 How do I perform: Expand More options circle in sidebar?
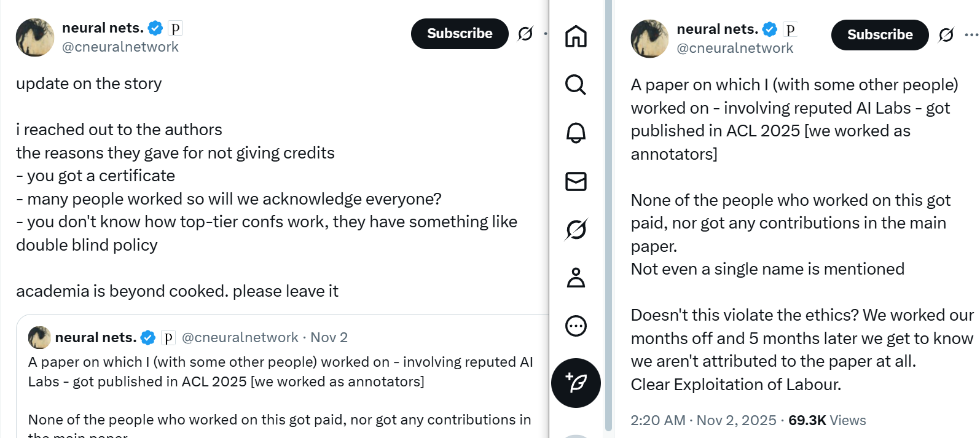coord(576,326)
